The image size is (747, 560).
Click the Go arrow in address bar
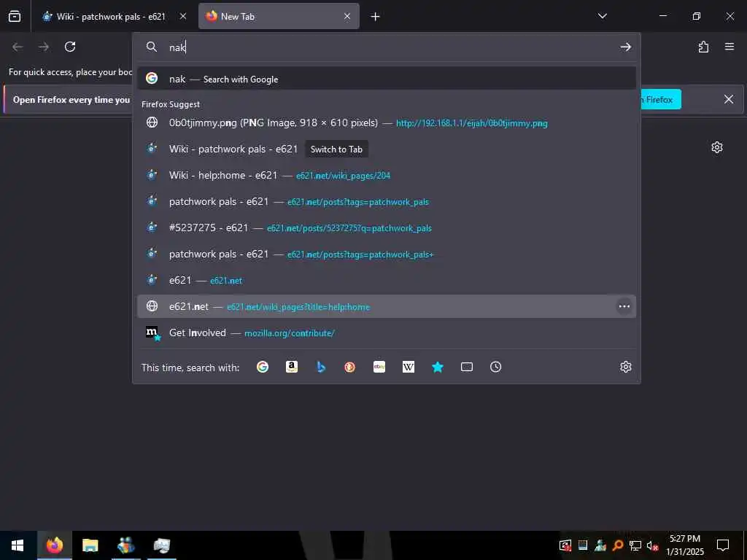pyautogui.click(x=625, y=47)
